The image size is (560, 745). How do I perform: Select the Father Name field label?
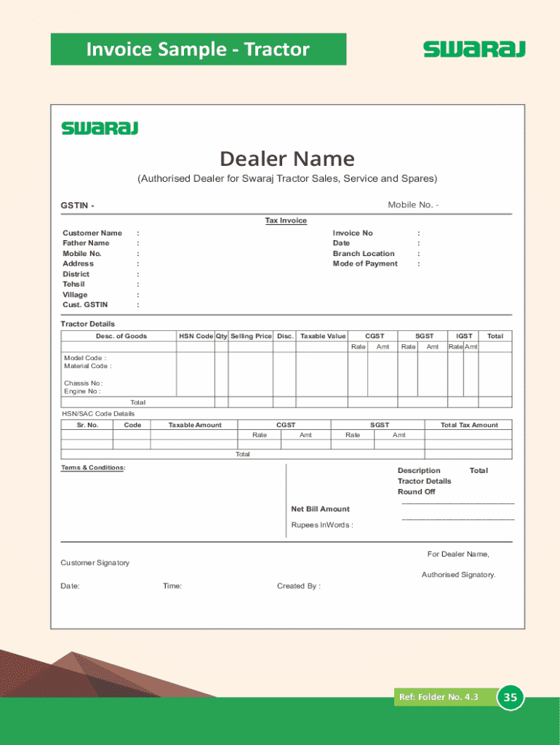[86, 243]
